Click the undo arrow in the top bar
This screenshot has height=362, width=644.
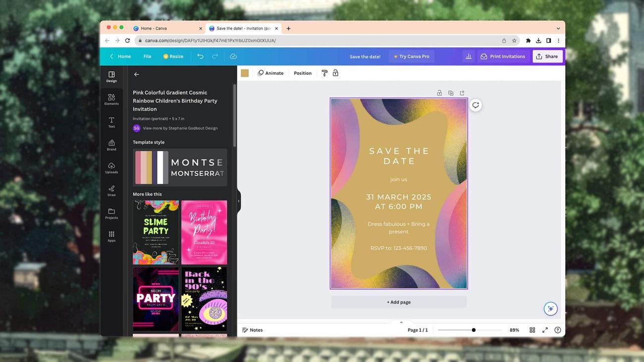pyautogui.click(x=200, y=56)
